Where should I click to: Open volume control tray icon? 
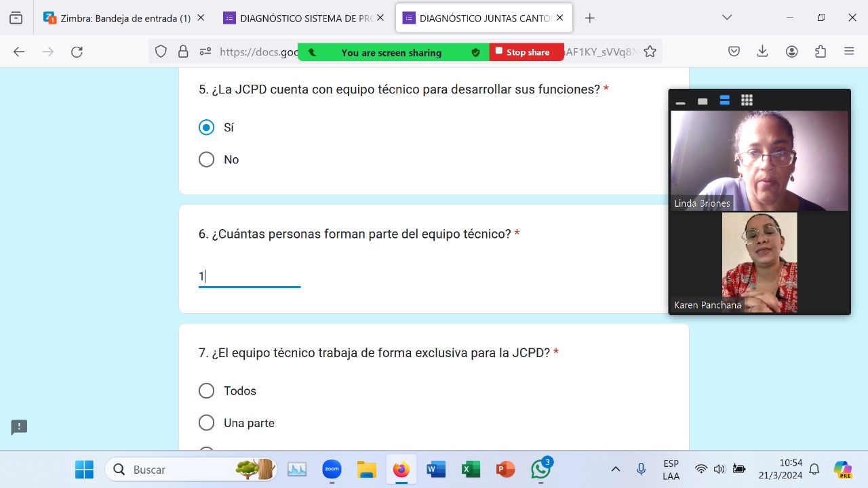click(x=719, y=469)
